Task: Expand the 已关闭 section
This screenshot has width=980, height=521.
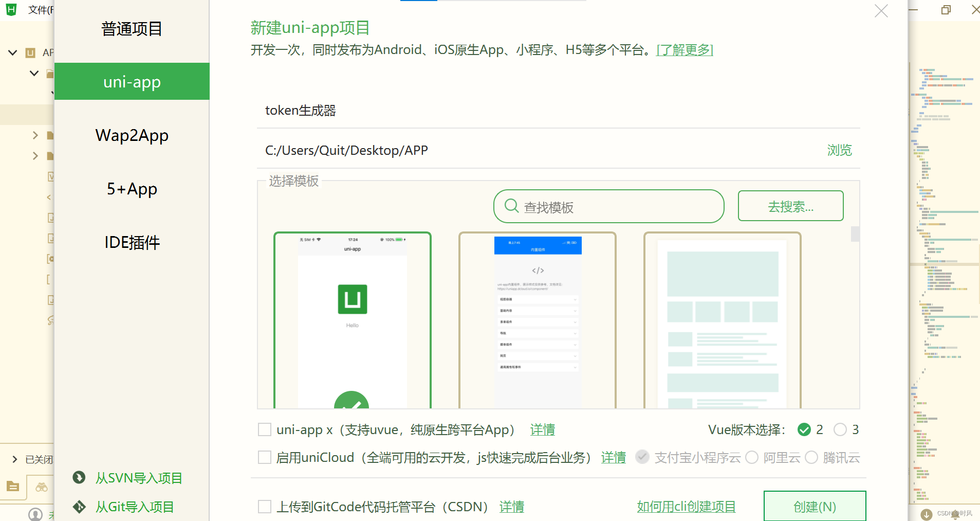Action: [x=13, y=459]
